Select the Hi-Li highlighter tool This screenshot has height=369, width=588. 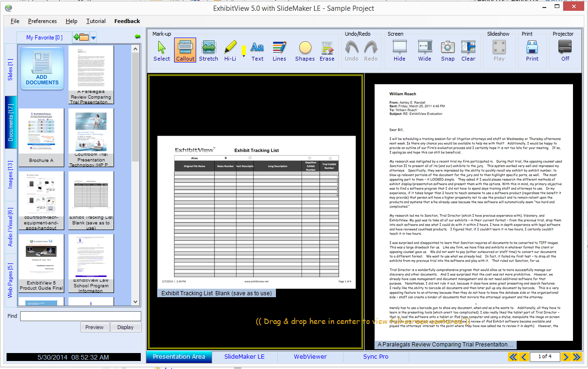(230, 51)
